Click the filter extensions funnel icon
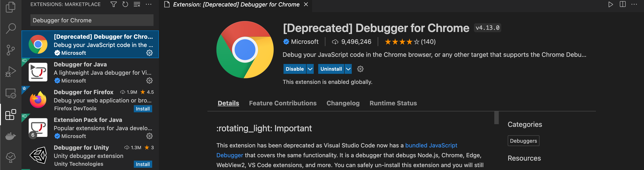 click(113, 4)
